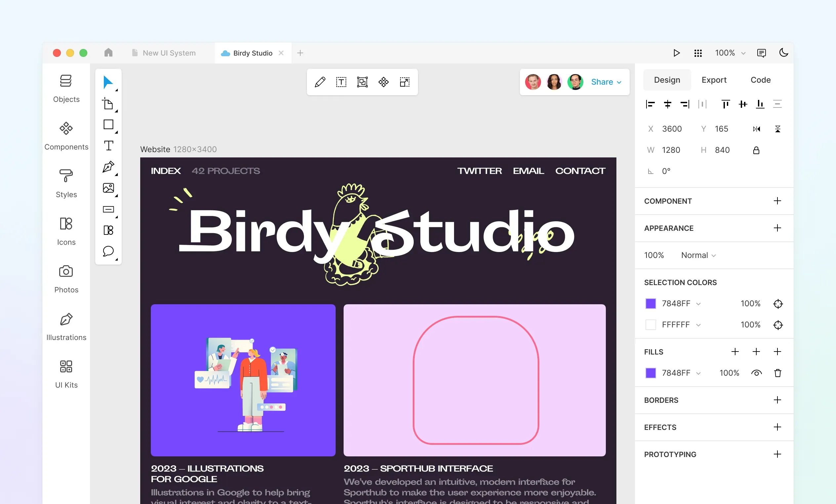Expand the 7848FF fill color dropdown
The image size is (836, 504).
[x=698, y=373]
